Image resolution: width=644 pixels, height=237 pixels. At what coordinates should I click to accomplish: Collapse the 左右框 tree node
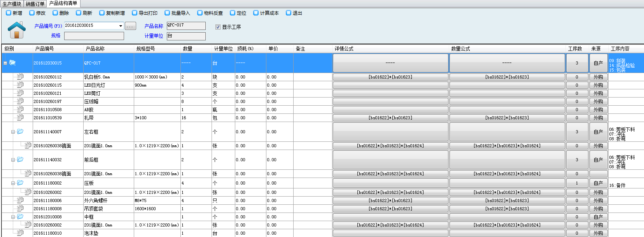13,132
